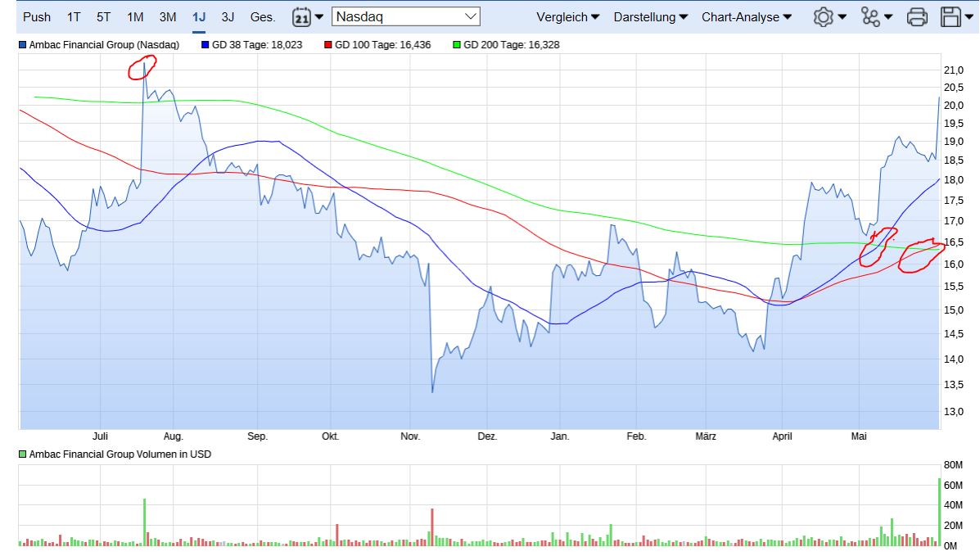Click the tallest green volume bar
The width and height of the screenshot is (980, 556).
[939, 512]
